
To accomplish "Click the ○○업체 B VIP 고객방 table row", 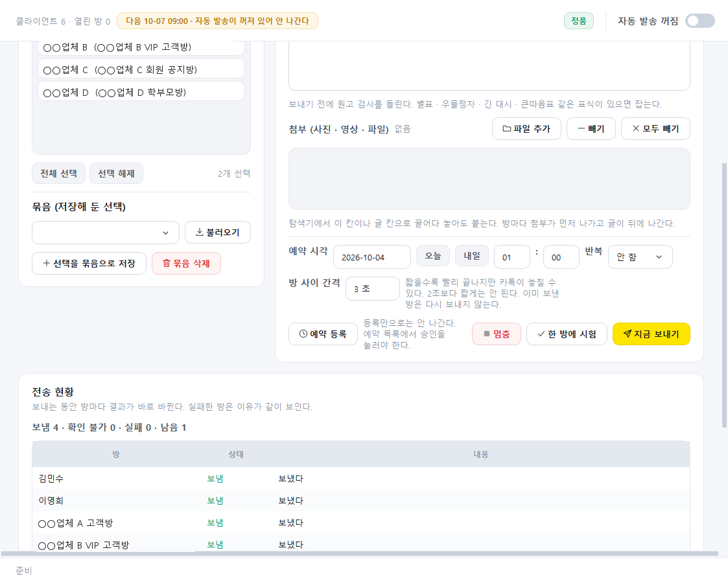I will tap(360, 543).
